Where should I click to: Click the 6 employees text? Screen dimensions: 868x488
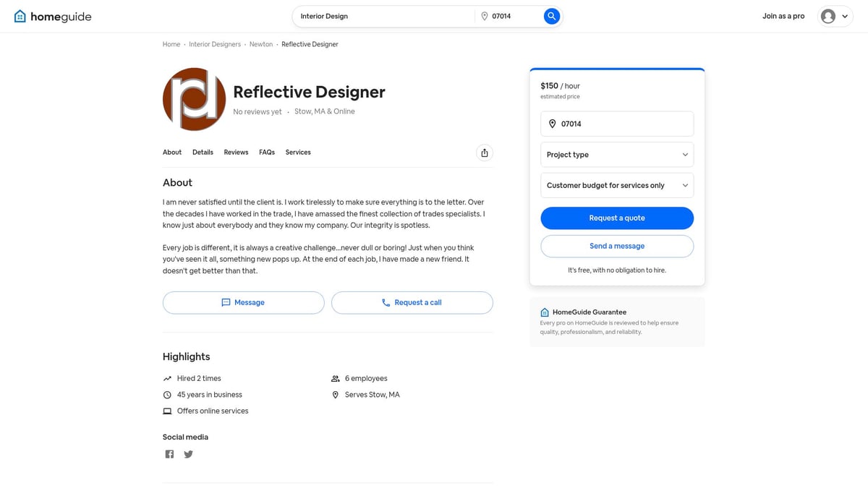point(366,378)
